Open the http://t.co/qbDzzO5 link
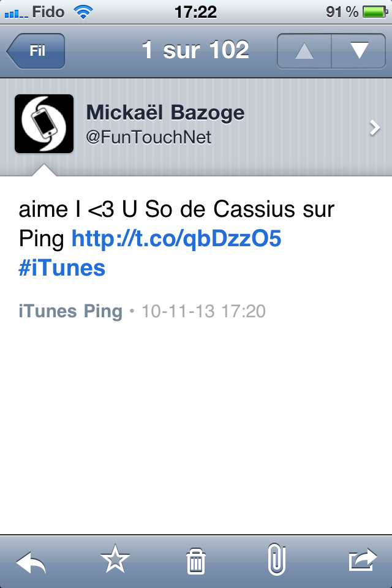392x588 pixels. click(x=176, y=239)
